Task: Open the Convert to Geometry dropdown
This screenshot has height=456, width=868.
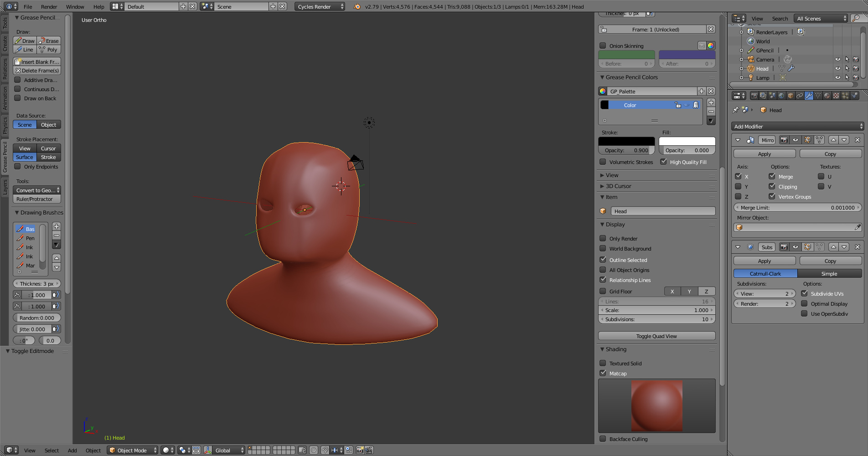Action: [x=37, y=190]
